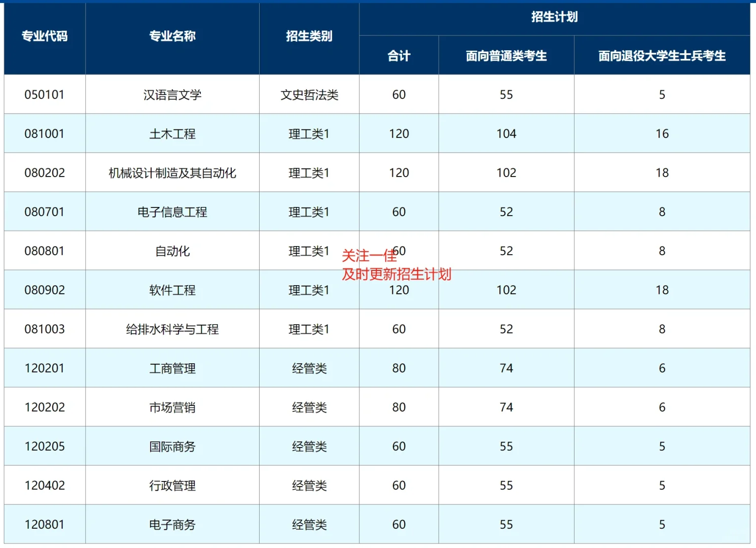Click major name 自动化

coord(172,251)
